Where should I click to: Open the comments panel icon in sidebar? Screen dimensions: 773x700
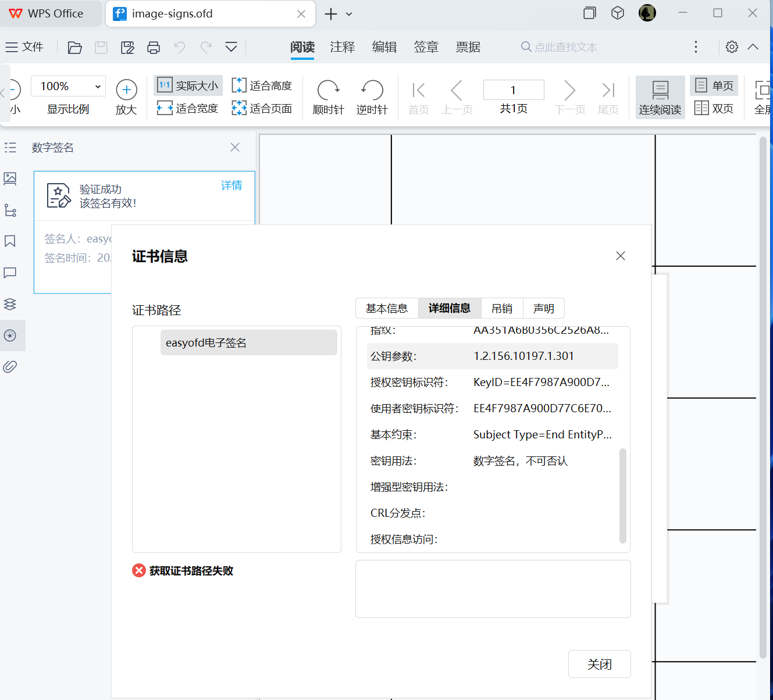pyautogui.click(x=9, y=273)
